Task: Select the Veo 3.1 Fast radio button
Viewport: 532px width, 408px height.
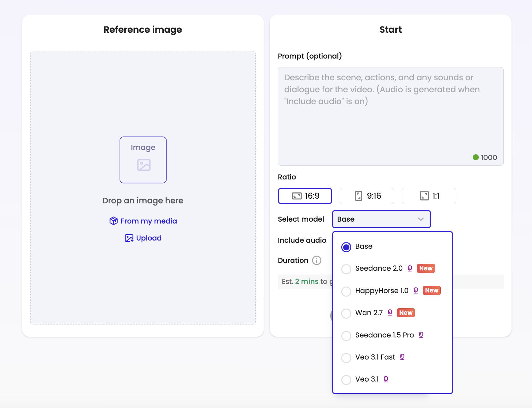Action: (x=346, y=358)
